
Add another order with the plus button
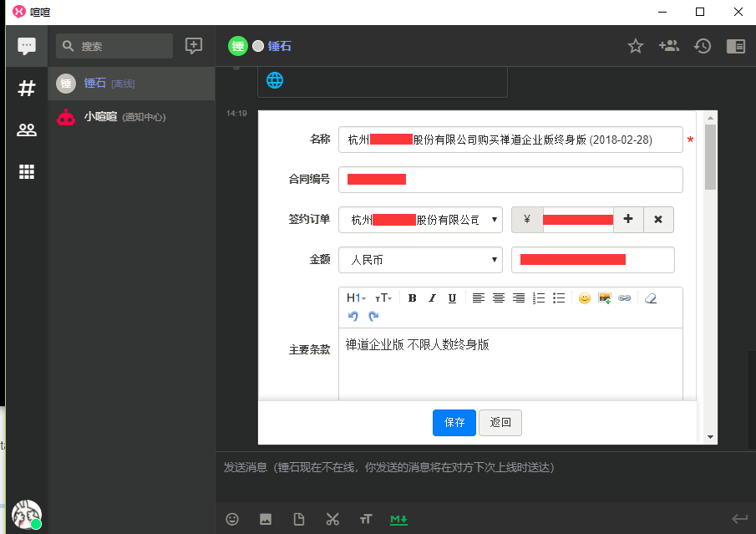(628, 220)
